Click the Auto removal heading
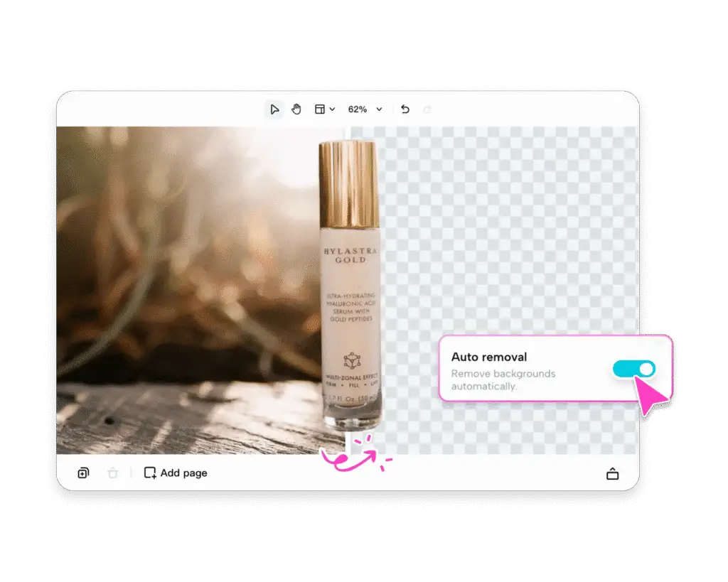 489,357
